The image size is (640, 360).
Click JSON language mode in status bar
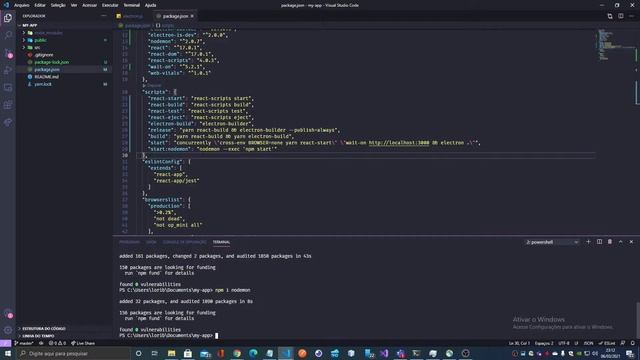click(x=588, y=343)
